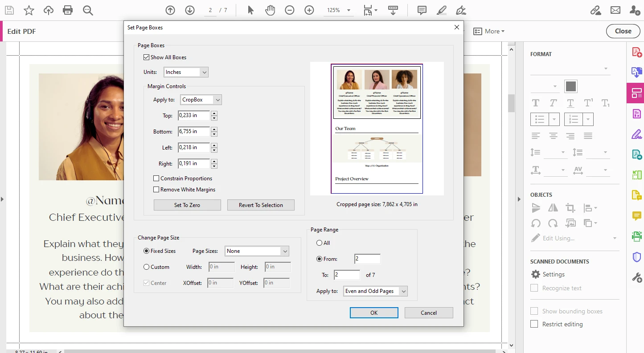Click the page preview thumbnail
The image size is (644, 353).
[377, 129]
